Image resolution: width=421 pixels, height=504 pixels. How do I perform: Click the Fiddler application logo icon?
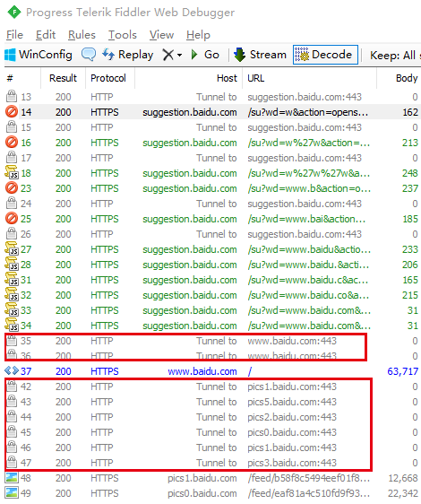point(14,13)
